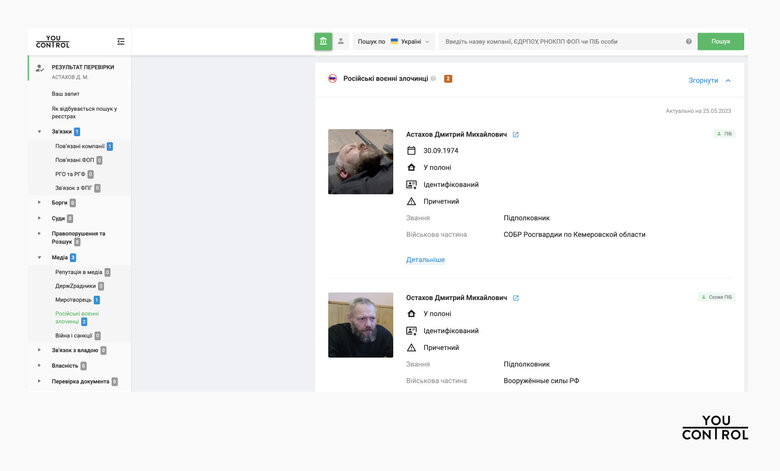The image size is (780, 471).
Task: Collapse the Зв'язки tree section
Action: pyautogui.click(x=39, y=132)
